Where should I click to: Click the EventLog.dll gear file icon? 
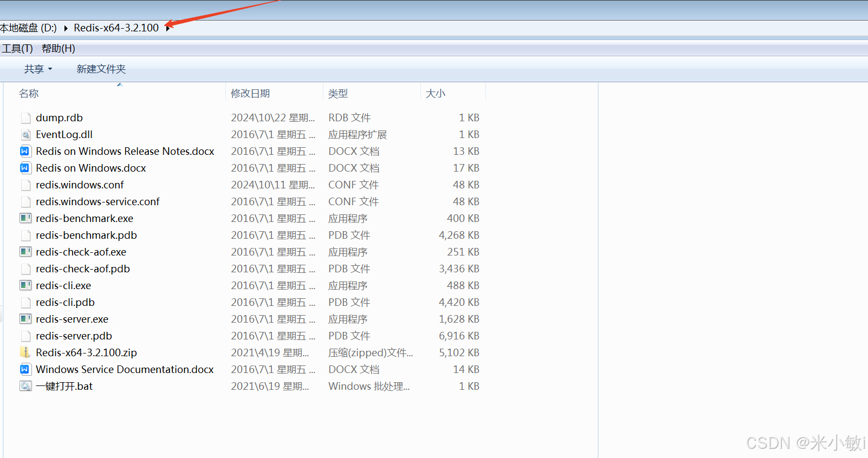25,135
